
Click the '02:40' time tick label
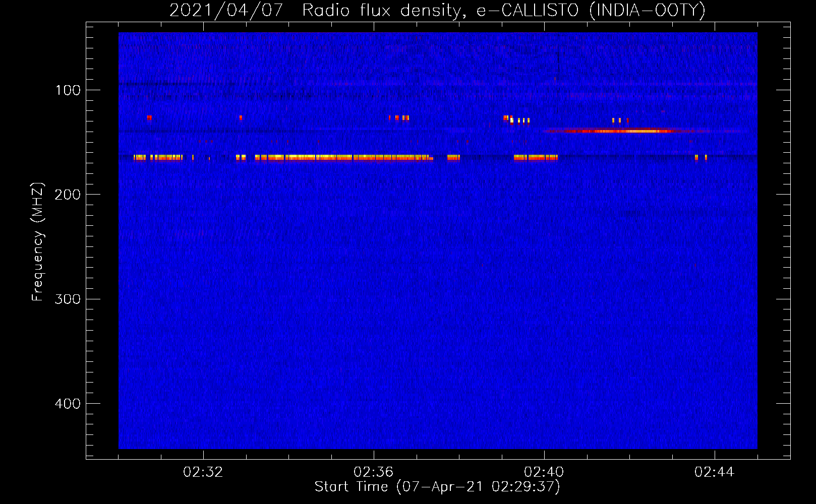544,472
